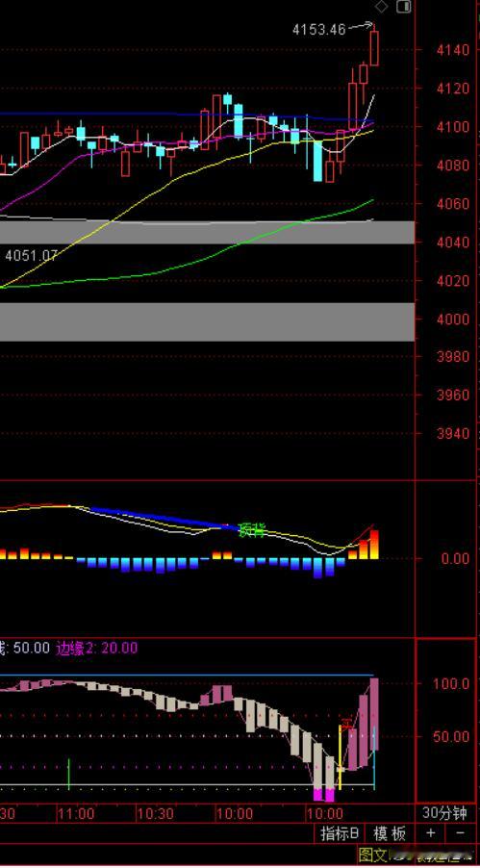Zoom in the chart with plus button

pyautogui.click(x=431, y=832)
